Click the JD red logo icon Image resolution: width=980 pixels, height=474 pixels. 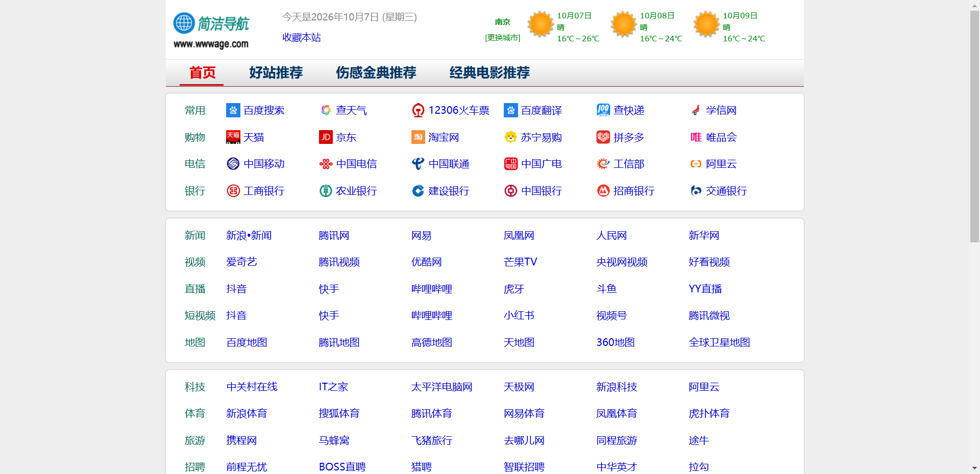tap(326, 137)
